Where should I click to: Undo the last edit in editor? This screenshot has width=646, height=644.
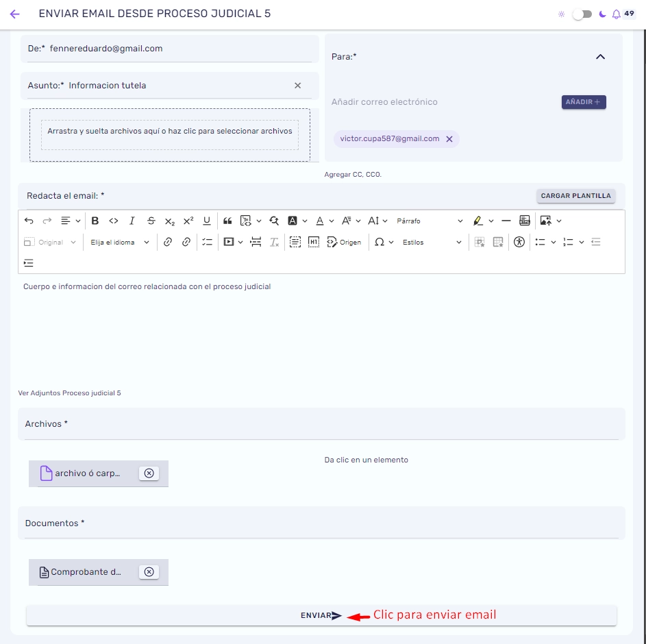(29, 221)
